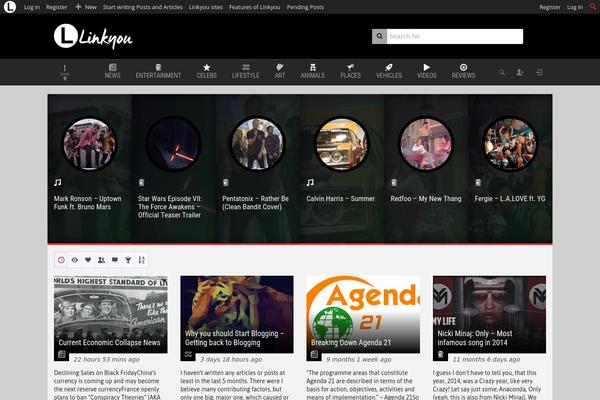Click the entertainment icon above Star Wars title

click(141, 183)
